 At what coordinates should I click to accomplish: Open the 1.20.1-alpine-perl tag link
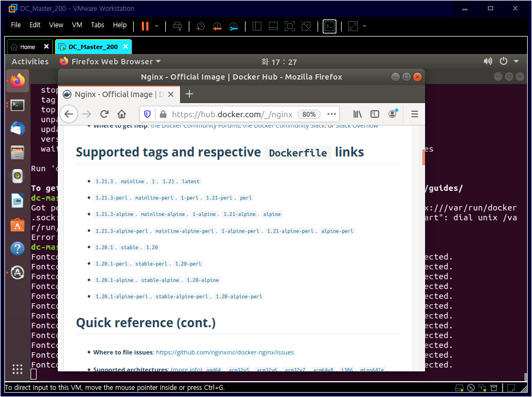tap(122, 297)
